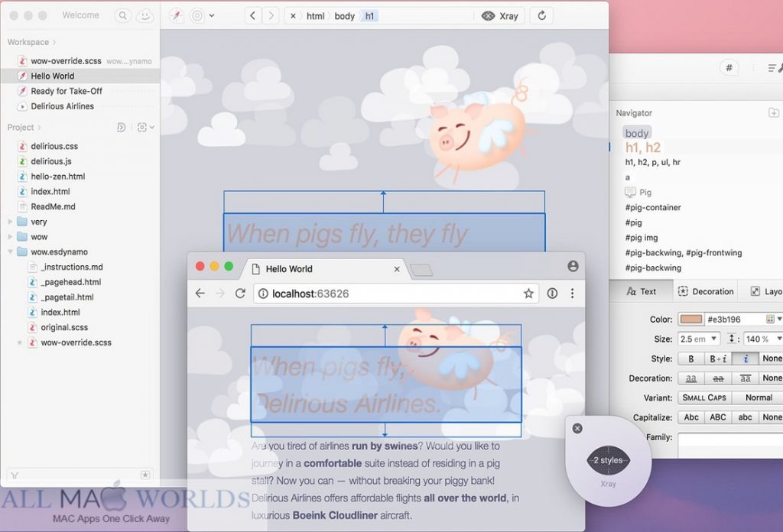Toggle overline decoration button
The width and height of the screenshot is (783, 532).
tap(745, 378)
